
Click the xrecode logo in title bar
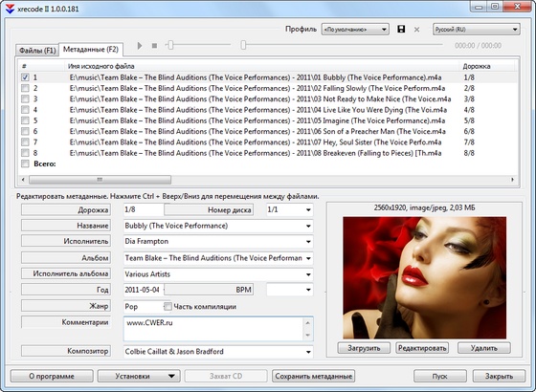[x=10, y=10]
